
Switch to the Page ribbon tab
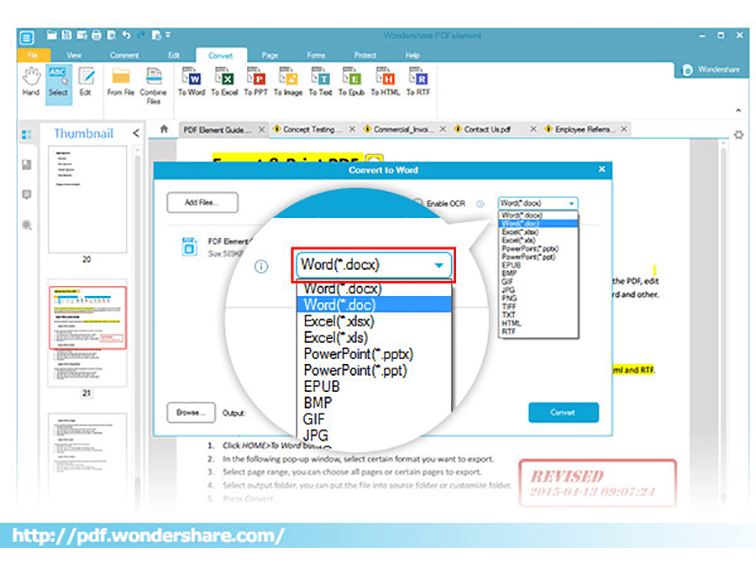(x=270, y=55)
